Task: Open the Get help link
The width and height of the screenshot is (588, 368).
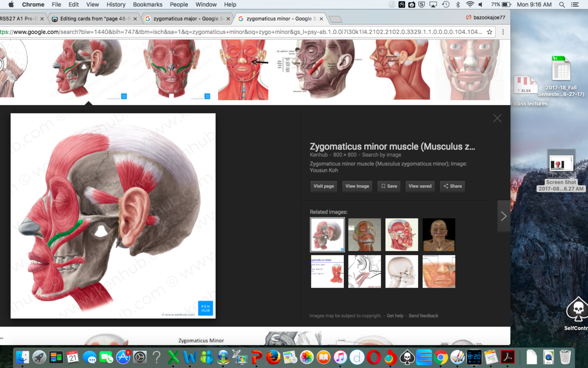Action: point(395,316)
